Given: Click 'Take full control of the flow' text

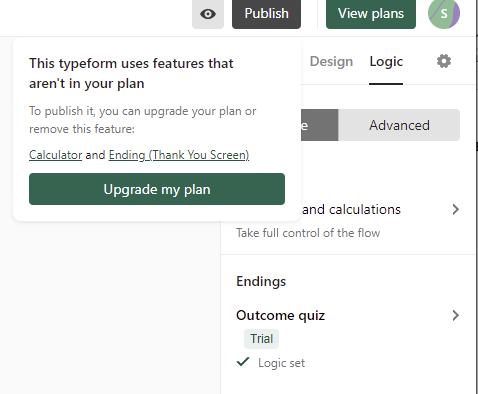Looking at the screenshot, I should (x=308, y=233).
